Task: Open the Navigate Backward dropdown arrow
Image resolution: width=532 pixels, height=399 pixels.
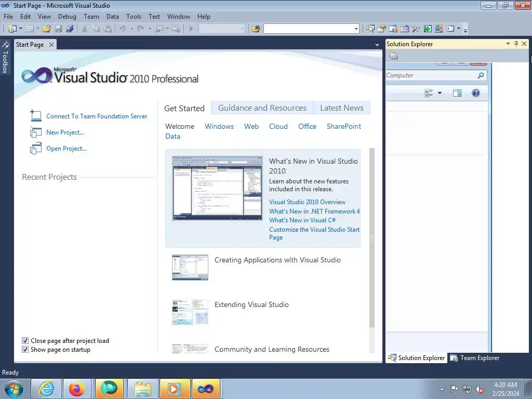Action: [167, 29]
